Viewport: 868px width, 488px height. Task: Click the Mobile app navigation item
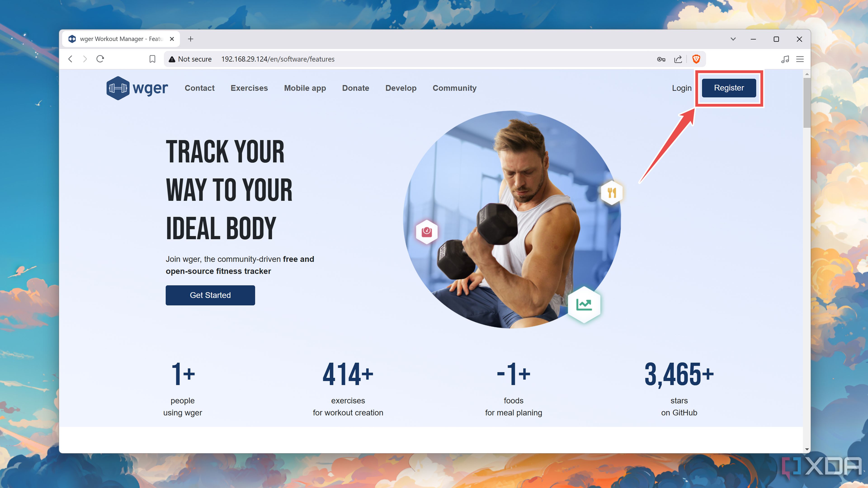pyautogui.click(x=305, y=88)
